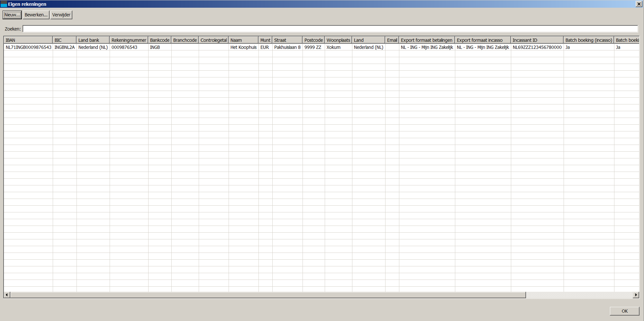Select currency cell EUR
Viewport: 644px width, 321px height.
tap(265, 47)
